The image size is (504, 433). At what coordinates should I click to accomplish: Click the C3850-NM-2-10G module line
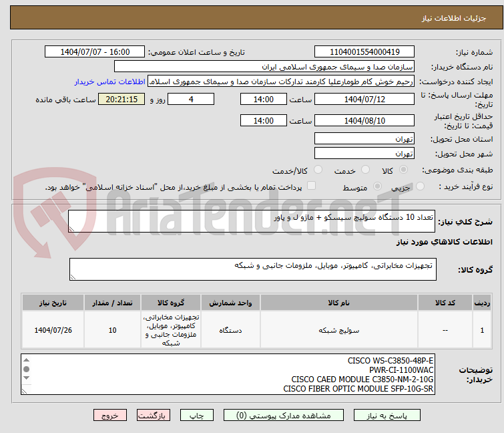pyautogui.click(x=362, y=380)
